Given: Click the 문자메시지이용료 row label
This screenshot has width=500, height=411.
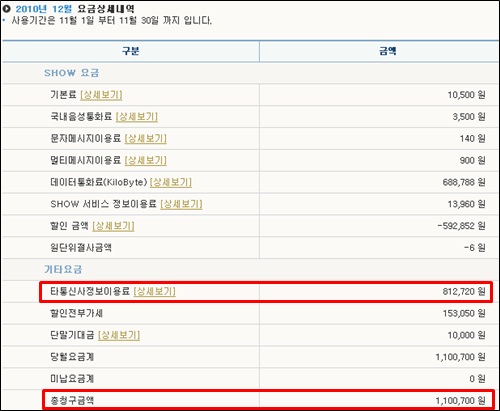Looking at the screenshot, I should (x=86, y=139).
